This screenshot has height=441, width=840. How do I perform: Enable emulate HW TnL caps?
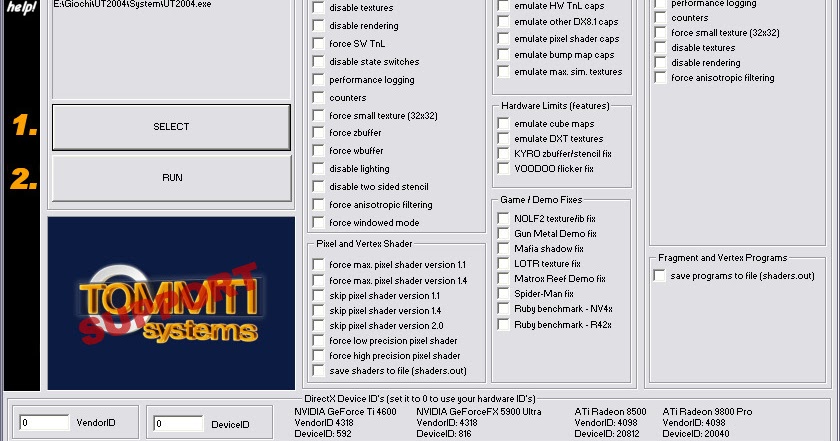pos(504,6)
